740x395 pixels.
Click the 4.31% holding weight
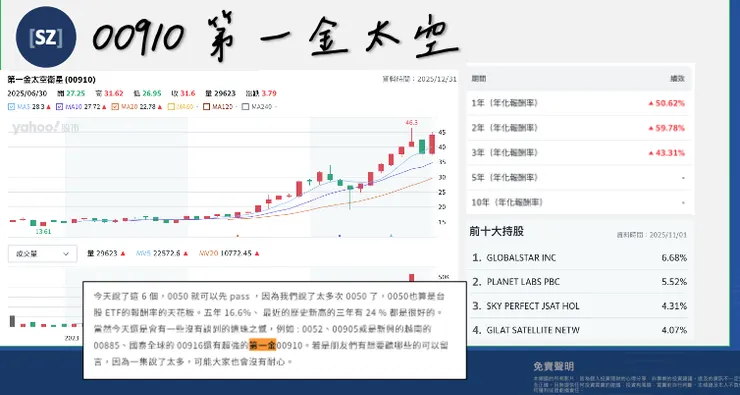(x=674, y=306)
